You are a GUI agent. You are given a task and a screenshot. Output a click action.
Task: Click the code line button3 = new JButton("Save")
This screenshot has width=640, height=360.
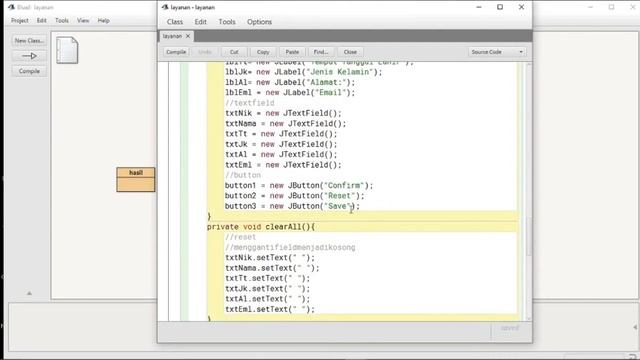(292, 207)
